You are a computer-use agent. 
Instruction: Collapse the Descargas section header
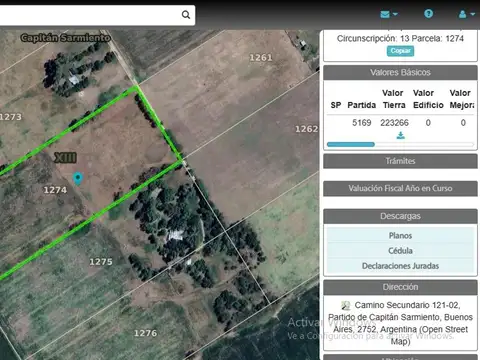click(x=400, y=216)
